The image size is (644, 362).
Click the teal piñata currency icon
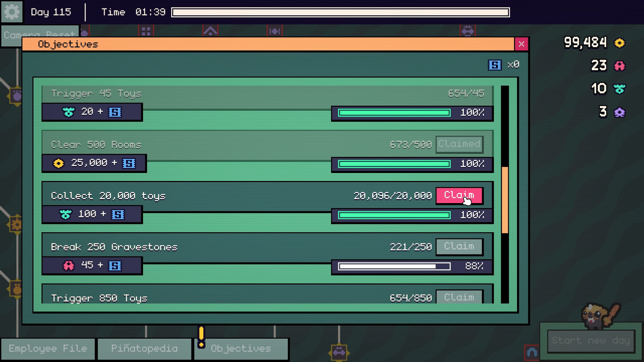point(619,89)
